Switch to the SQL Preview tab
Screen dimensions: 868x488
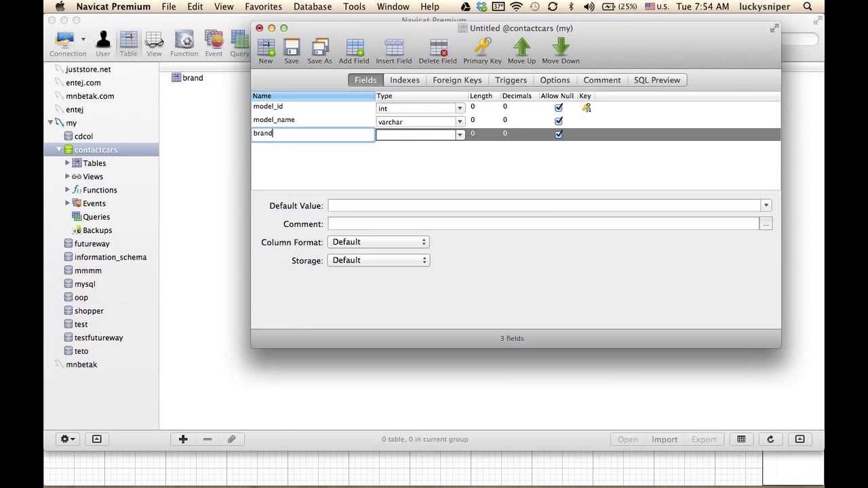(656, 80)
